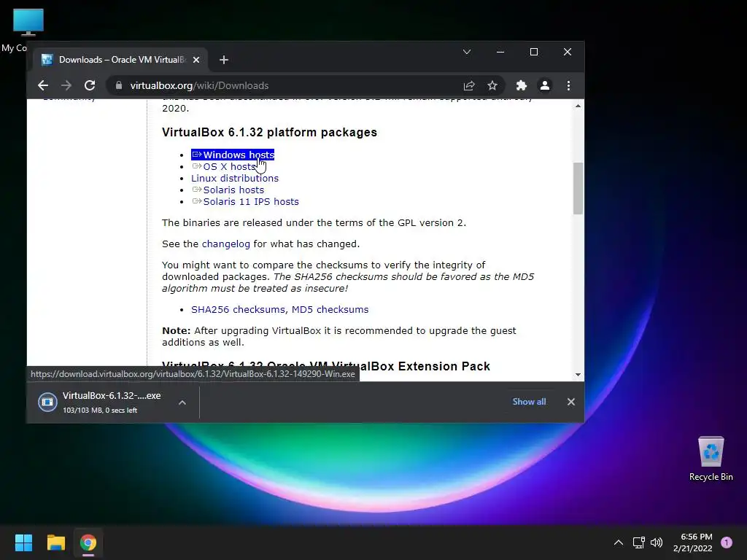Reload the VirtualBox downloads page
747x560 pixels.
click(x=90, y=86)
